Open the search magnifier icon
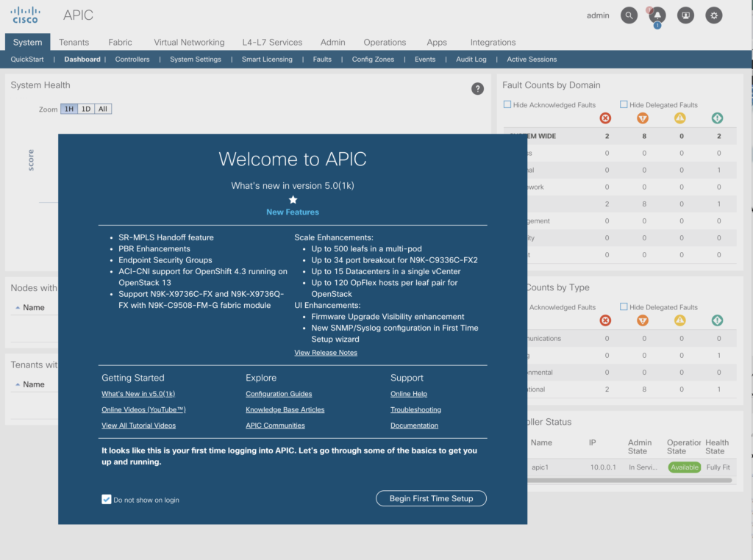 pyautogui.click(x=629, y=15)
